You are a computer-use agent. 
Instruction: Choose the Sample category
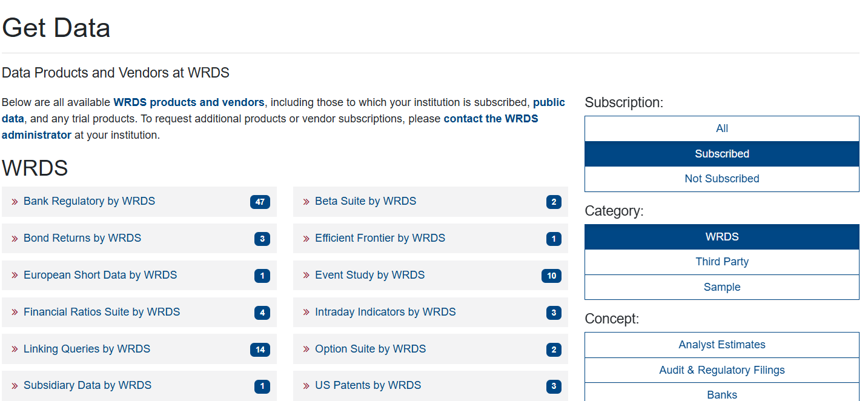click(721, 287)
